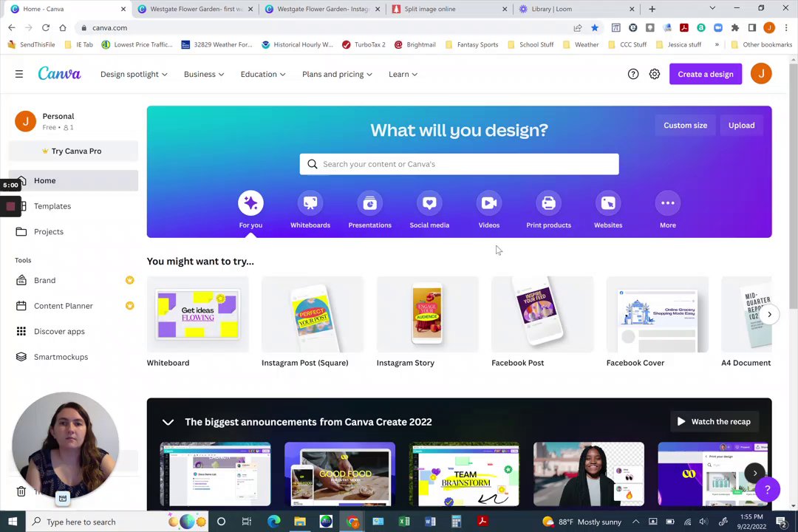Open the Instagram Post (Square) thumbnail
Viewport: 798px width, 532px height.
point(313,315)
